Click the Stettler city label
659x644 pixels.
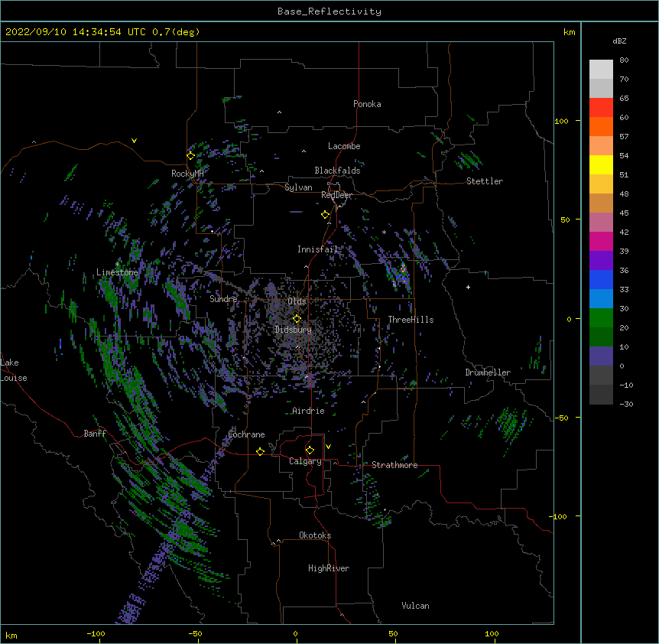[x=485, y=181]
